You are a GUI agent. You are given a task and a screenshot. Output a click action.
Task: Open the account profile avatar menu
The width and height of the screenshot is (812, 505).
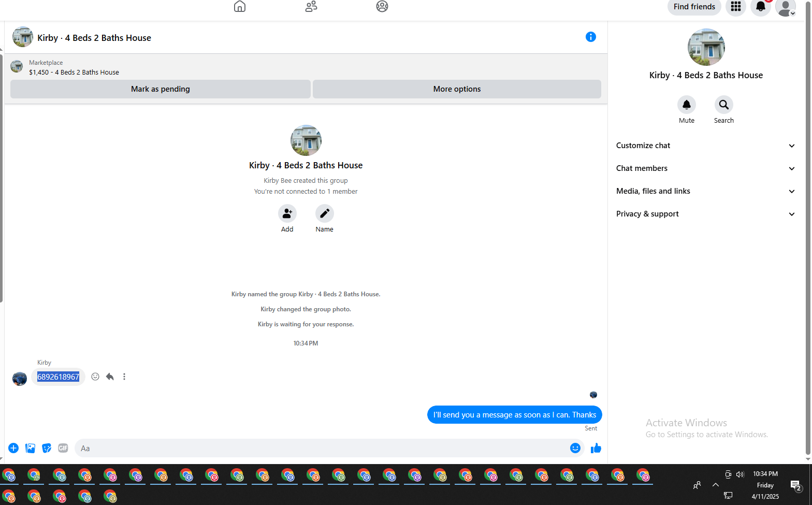tap(786, 7)
